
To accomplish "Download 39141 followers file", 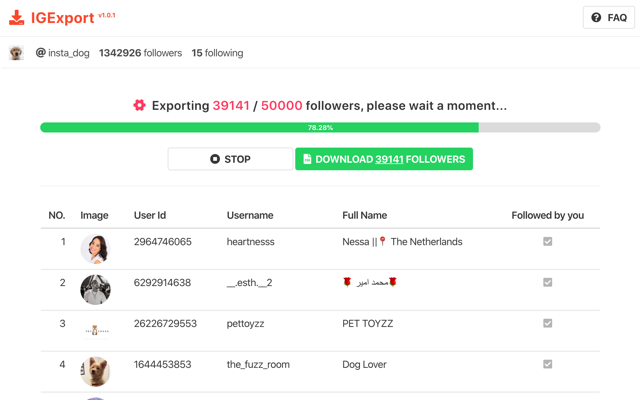I will coord(384,159).
